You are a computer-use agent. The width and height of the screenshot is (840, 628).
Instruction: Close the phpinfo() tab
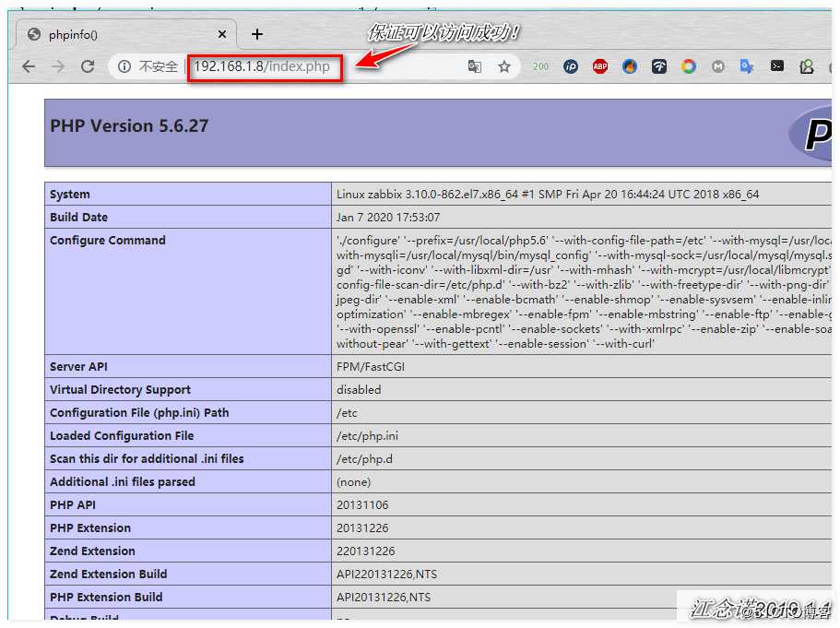click(x=222, y=34)
